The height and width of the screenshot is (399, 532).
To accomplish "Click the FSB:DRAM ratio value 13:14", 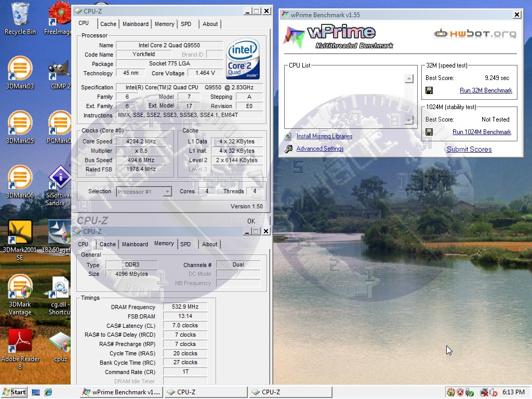I will point(185,316).
